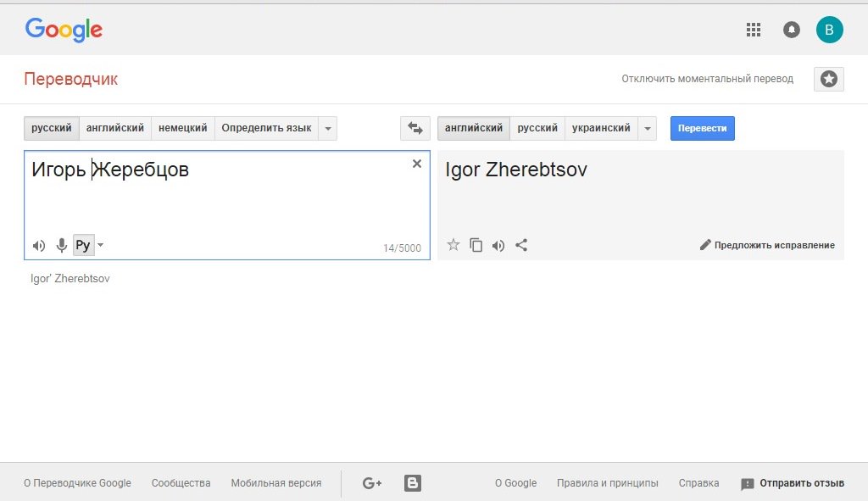Copy the translated text
Viewport: 868px width, 501px height.
[476, 245]
